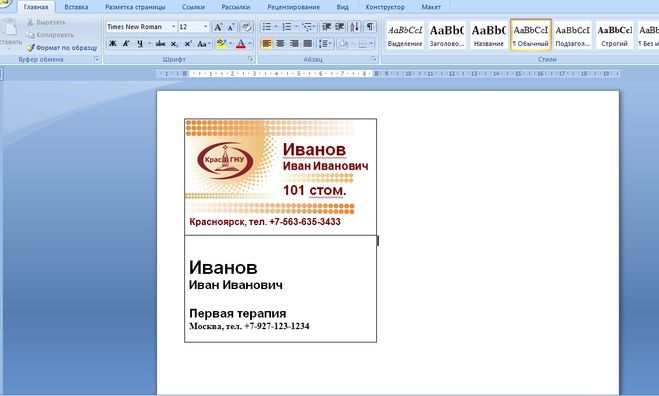Align text right
This screenshot has height=396, width=659.
click(294, 44)
